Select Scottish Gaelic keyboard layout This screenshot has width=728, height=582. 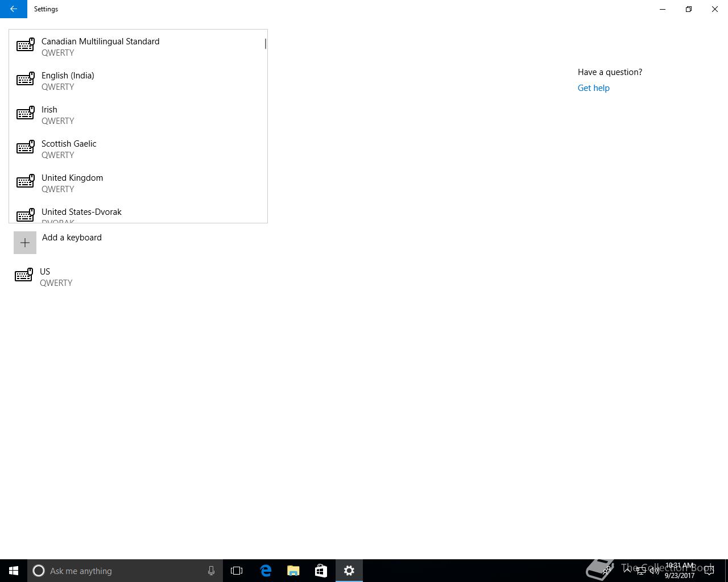point(138,149)
